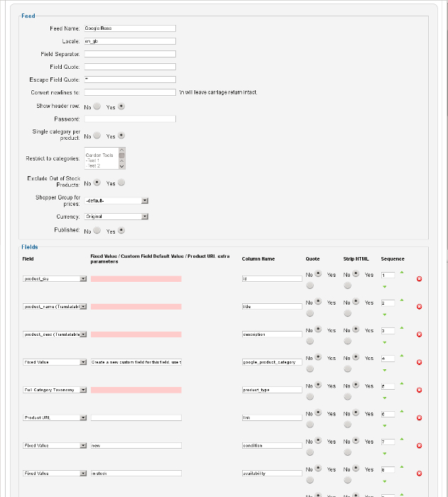
Task: Choose No for Single category per product
Action: 97,136
